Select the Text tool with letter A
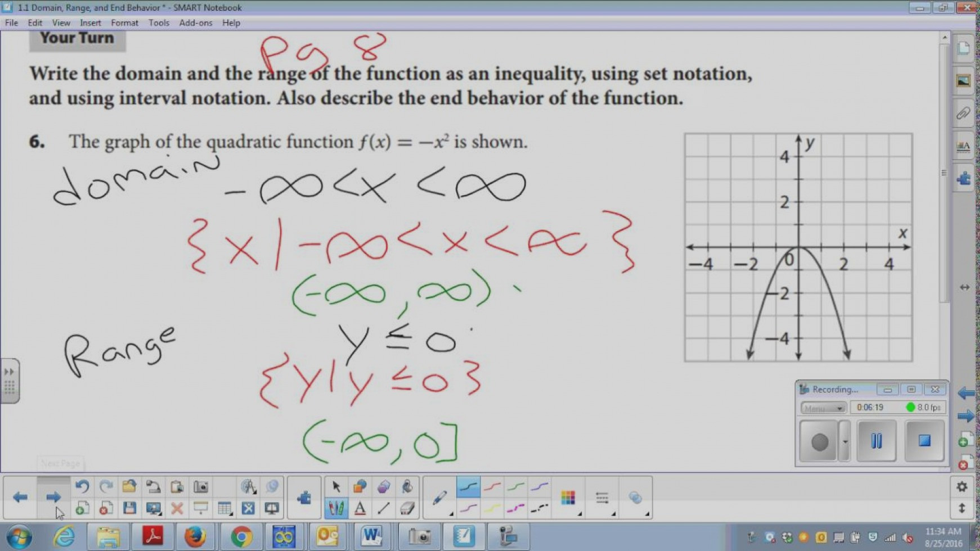980x551 pixels. [360, 508]
